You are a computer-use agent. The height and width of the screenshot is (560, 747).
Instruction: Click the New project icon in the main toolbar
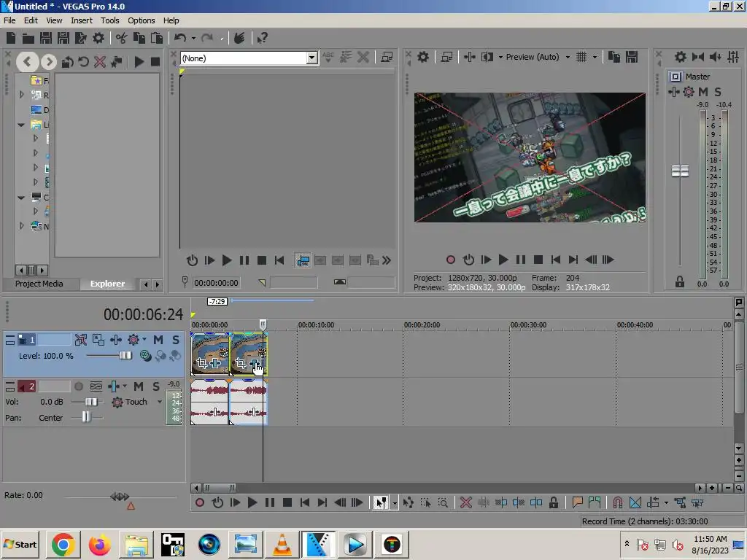click(x=11, y=38)
